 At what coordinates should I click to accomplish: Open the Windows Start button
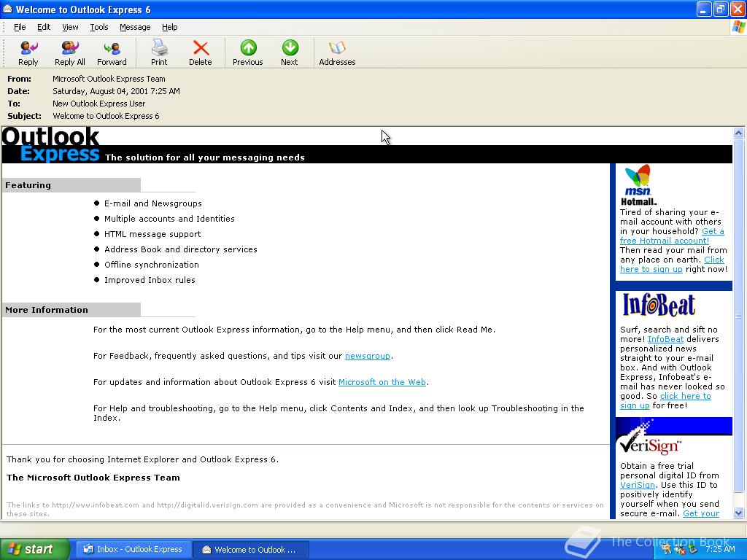[34, 549]
